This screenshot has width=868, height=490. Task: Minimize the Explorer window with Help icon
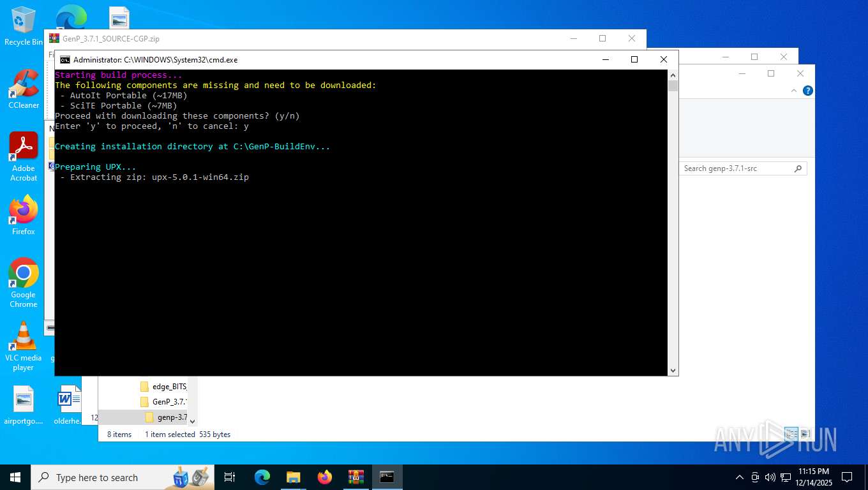point(742,73)
